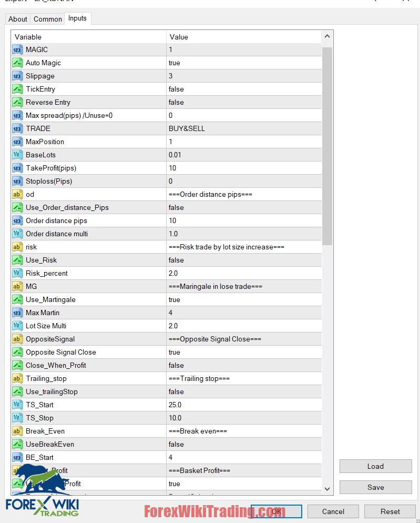
Task: Toggle Use_trailingStop false value
Action: point(244,391)
